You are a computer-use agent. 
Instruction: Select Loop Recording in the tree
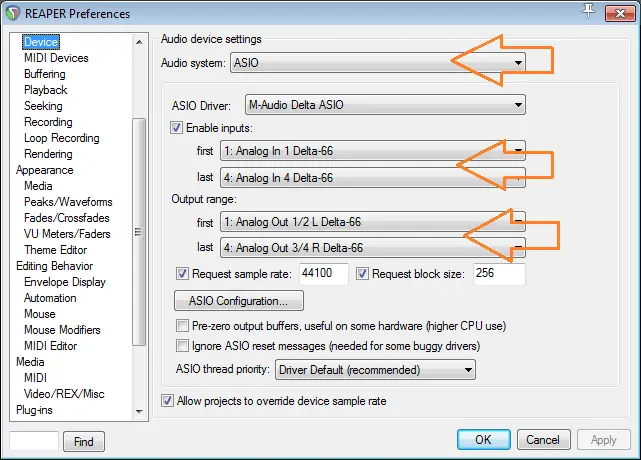click(x=61, y=137)
